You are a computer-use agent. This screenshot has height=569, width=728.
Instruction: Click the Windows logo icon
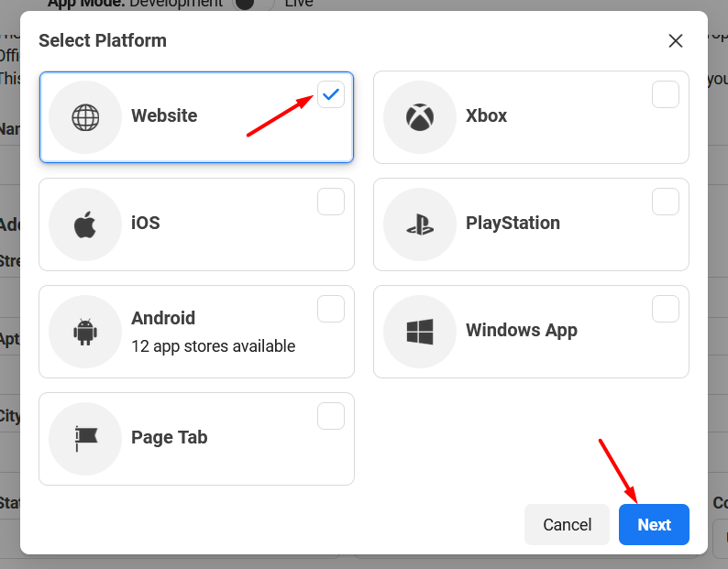click(x=420, y=332)
